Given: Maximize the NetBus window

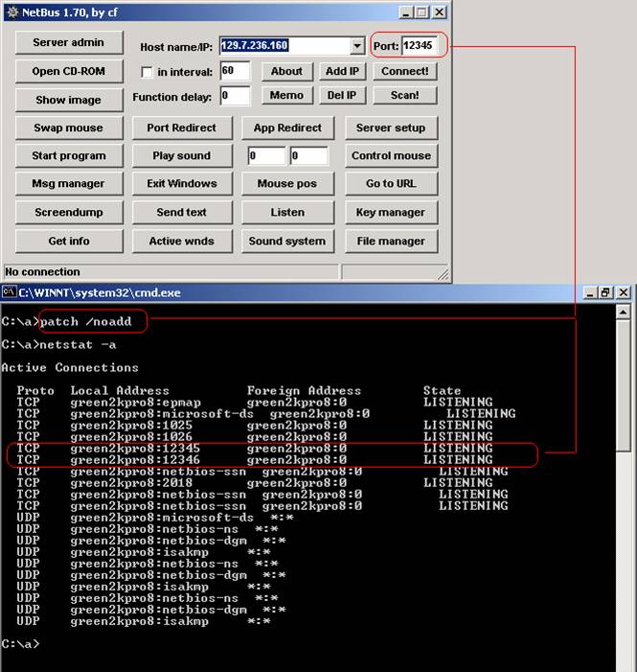Looking at the screenshot, I should (421, 12).
